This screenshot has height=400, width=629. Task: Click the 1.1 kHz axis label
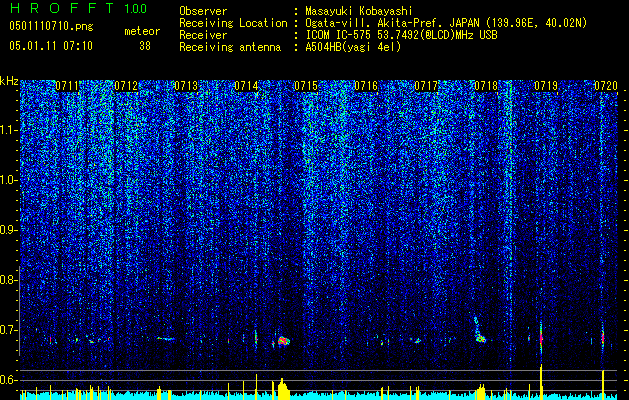7,130
